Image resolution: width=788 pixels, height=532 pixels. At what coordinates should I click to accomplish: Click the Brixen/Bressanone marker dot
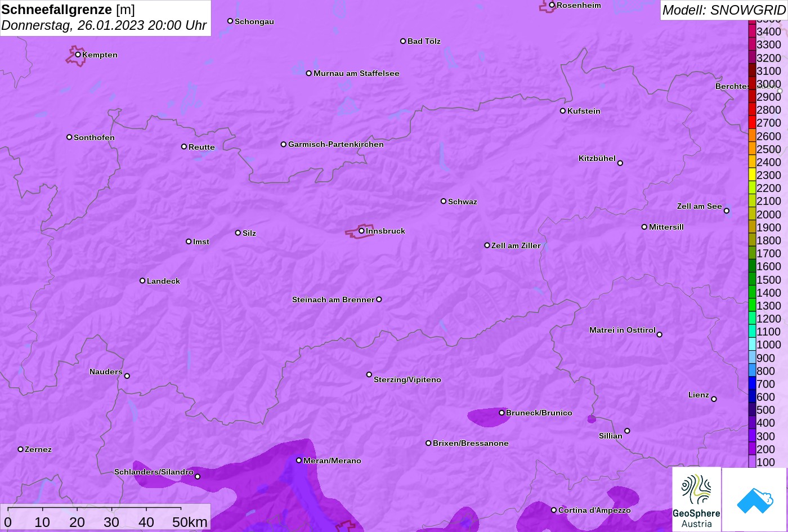coord(428,443)
